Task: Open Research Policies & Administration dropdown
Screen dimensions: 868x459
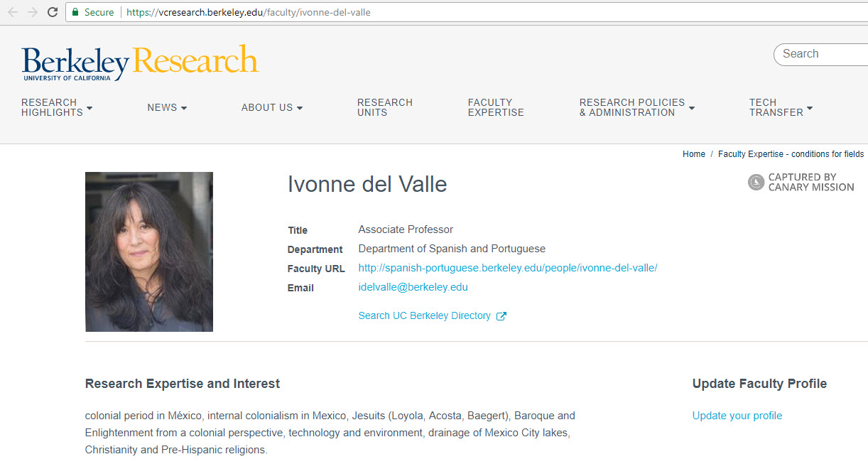Action: point(636,107)
